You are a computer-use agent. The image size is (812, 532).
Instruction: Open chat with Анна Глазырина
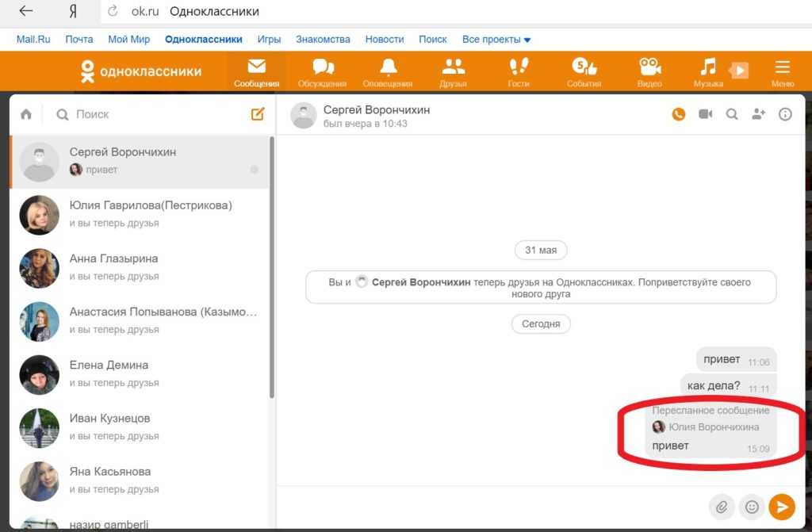click(140, 268)
